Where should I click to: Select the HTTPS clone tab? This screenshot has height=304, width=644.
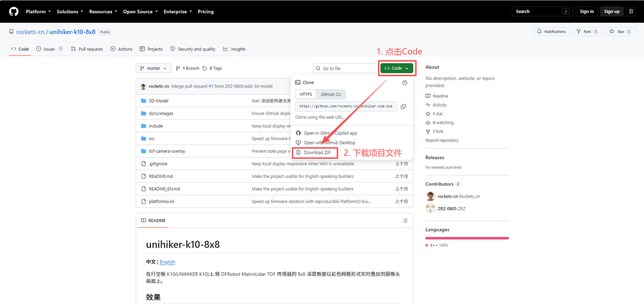tap(306, 94)
